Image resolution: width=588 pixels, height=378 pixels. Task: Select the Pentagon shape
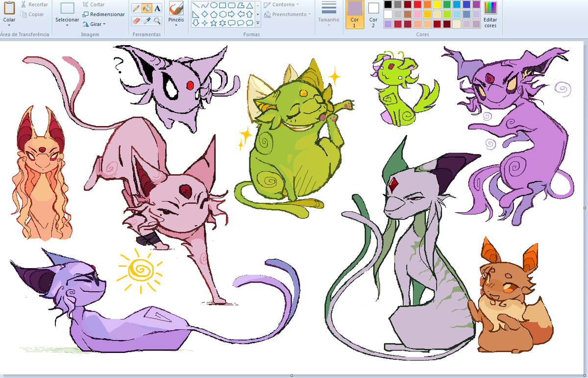click(x=214, y=14)
